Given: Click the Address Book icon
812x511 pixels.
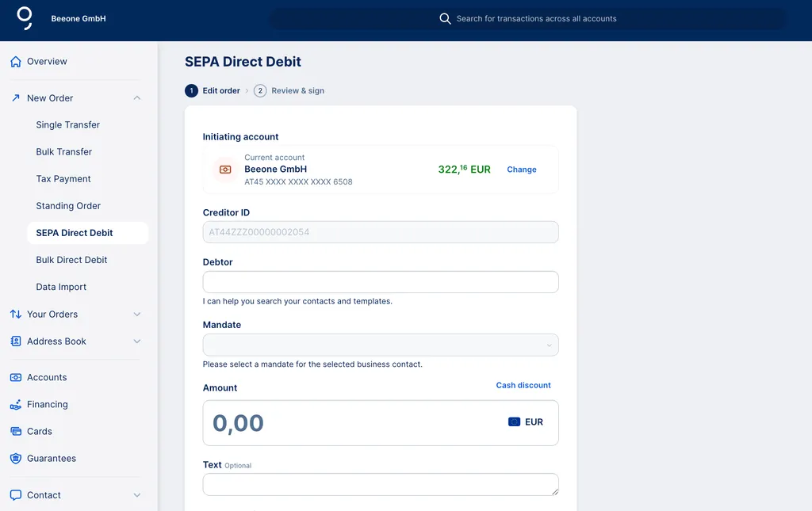Looking at the screenshot, I should pyautogui.click(x=14, y=341).
